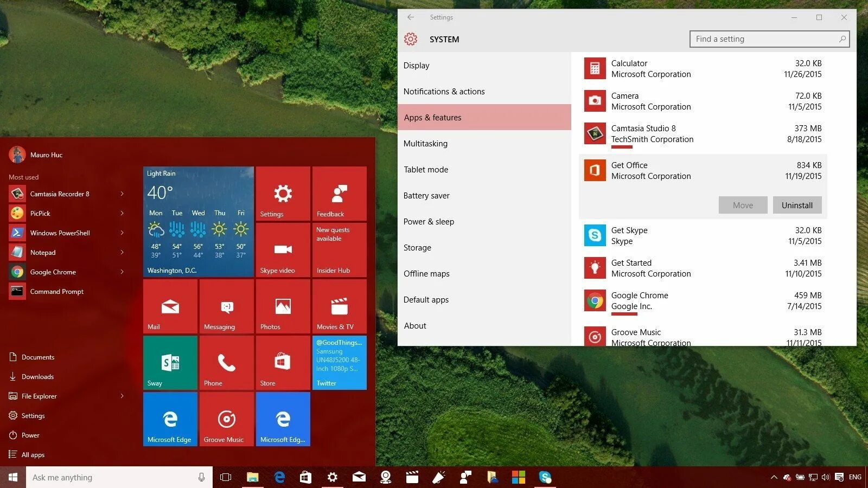Open the Feedback tile
The image size is (868, 488).
point(339,194)
